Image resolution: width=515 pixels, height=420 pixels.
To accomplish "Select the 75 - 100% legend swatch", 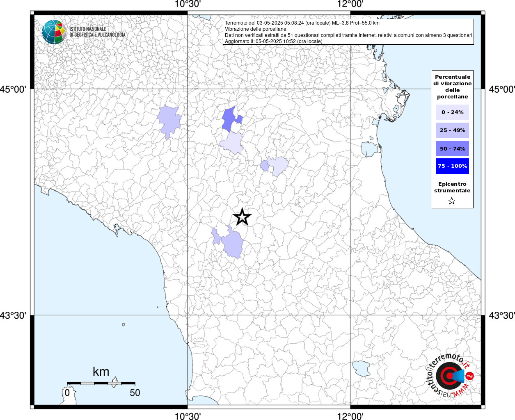I will point(452,166).
